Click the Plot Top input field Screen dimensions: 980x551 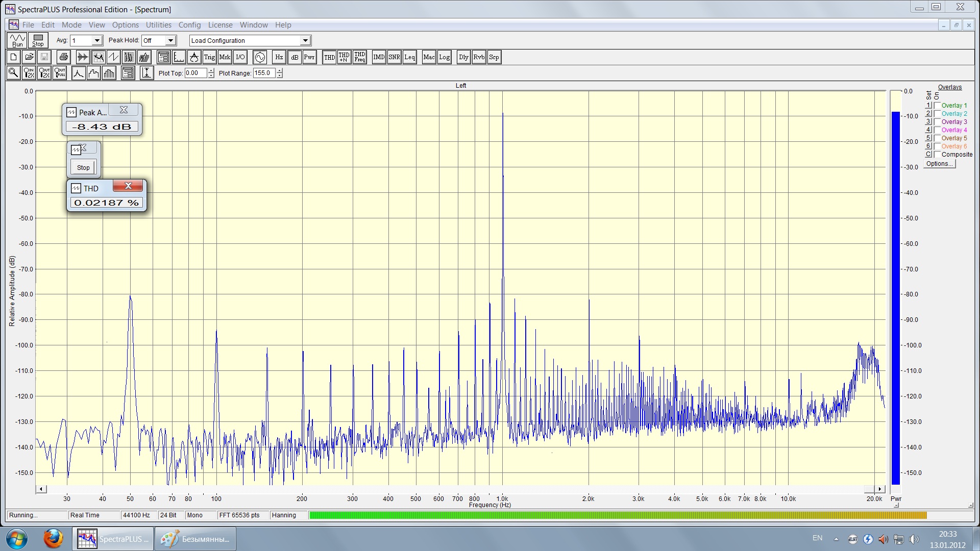pos(195,73)
